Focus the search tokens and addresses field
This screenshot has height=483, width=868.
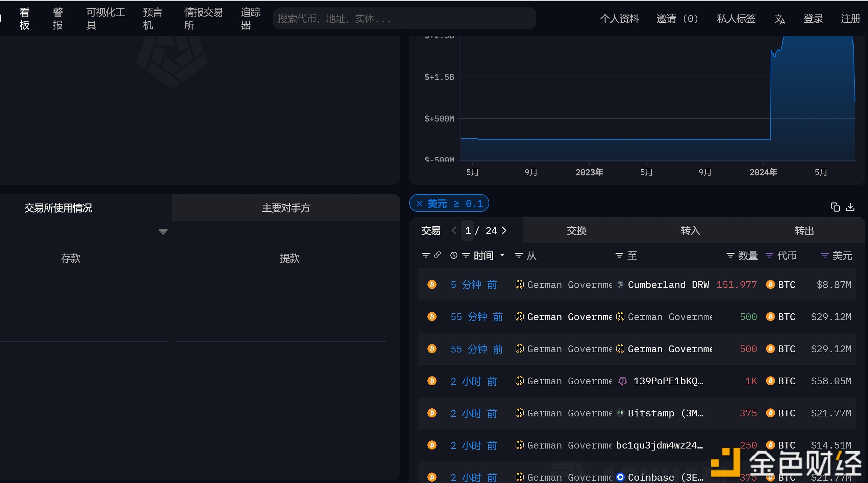[404, 19]
